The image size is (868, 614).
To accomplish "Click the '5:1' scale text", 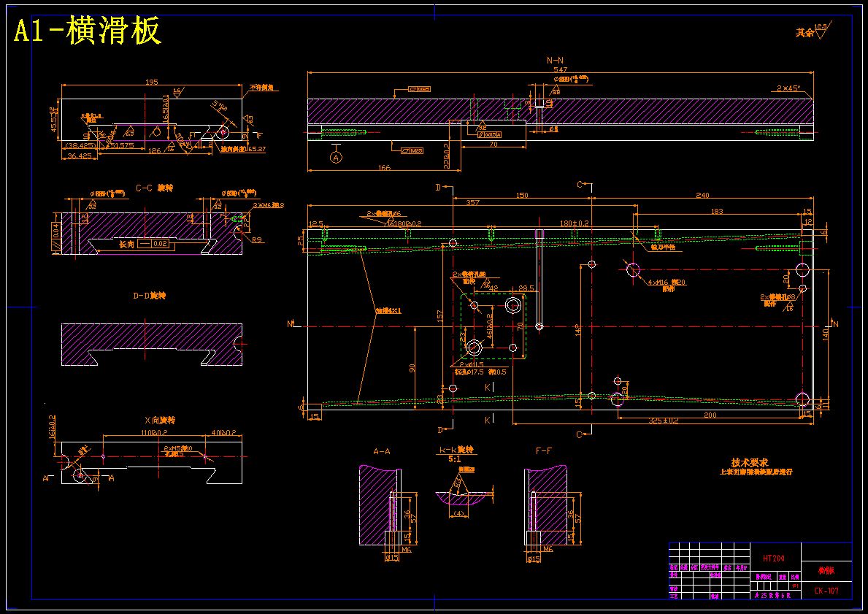I will (x=454, y=459).
